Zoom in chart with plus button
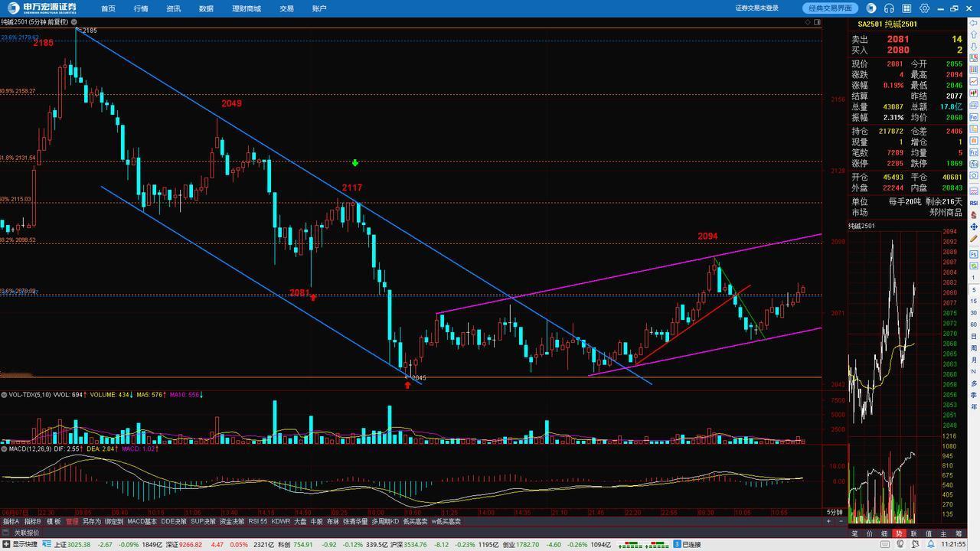 pyautogui.click(x=828, y=521)
